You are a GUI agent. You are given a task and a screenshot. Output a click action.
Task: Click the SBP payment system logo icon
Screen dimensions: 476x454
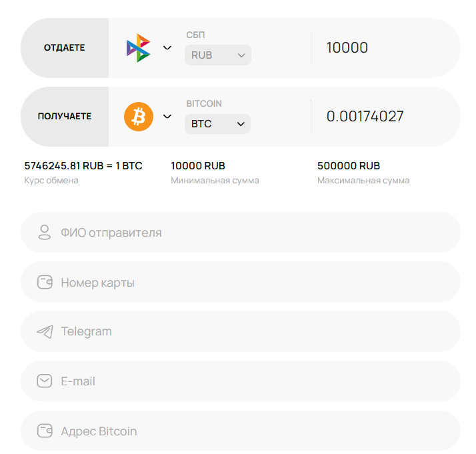click(x=139, y=48)
